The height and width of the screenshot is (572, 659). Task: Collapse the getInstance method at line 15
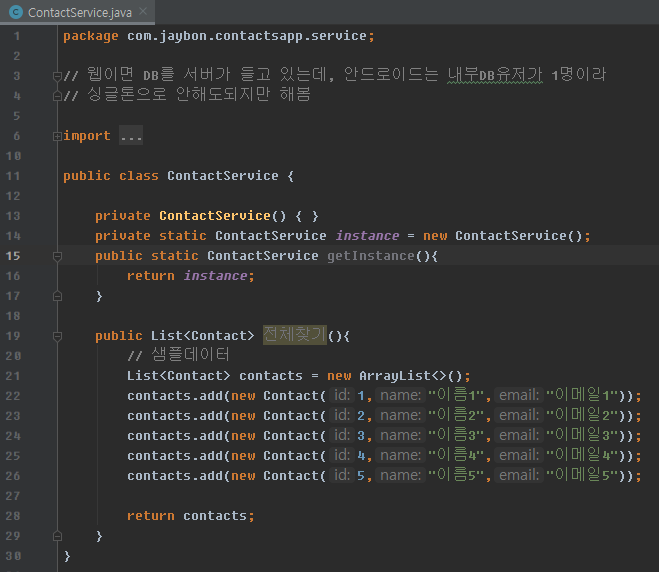tap(58, 256)
